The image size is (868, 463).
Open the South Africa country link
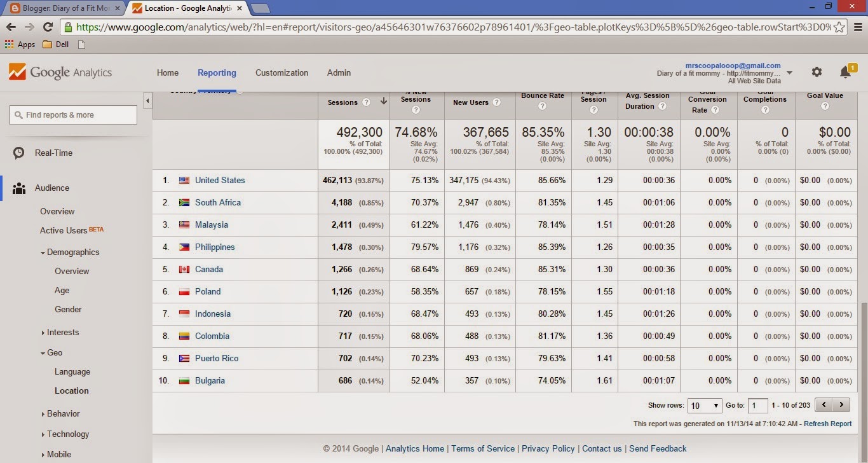pyautogui.click(x=218, y=202)
